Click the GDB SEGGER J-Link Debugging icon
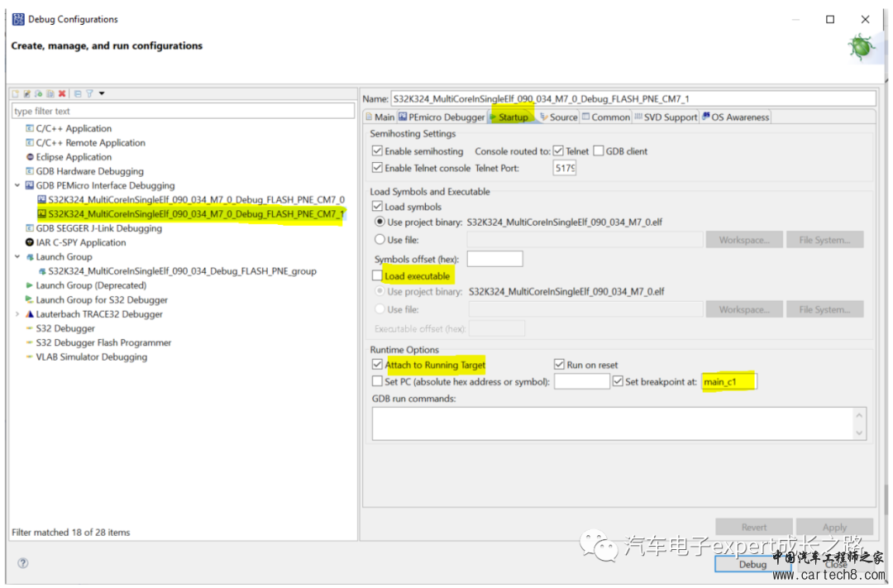 pyautogui.click(x=30, y=228)
